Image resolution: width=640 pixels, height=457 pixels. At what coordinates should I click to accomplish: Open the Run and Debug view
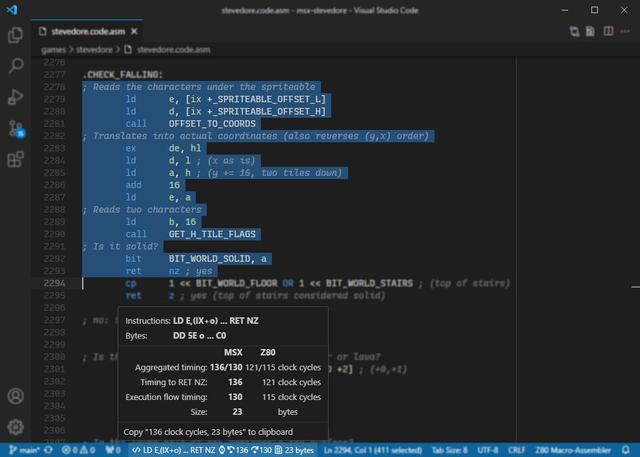pyautogui.click(x=15, y=97)
